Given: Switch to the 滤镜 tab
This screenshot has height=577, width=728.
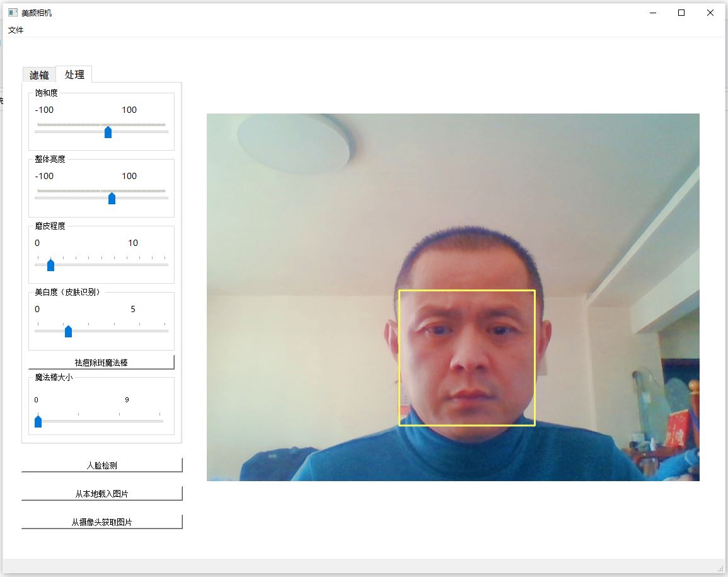Looking at the screenshot, I should [x=39, y=75].
